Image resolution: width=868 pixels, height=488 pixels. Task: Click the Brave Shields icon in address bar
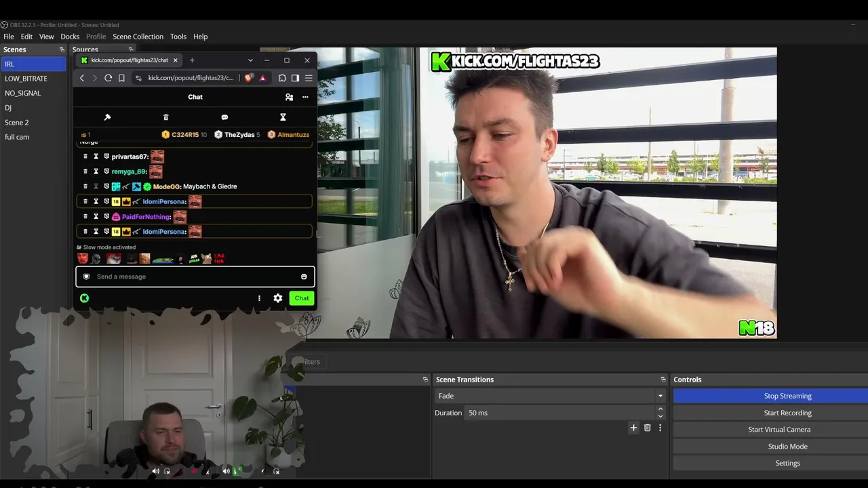(x=248, y=78)
